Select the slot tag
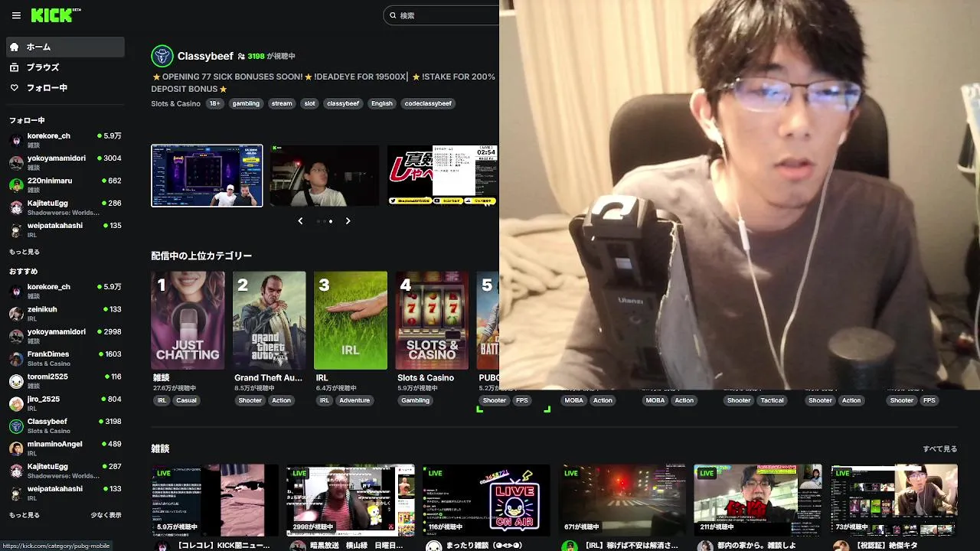980x551 pixels. pyautogui.click(x=309, y=103)
